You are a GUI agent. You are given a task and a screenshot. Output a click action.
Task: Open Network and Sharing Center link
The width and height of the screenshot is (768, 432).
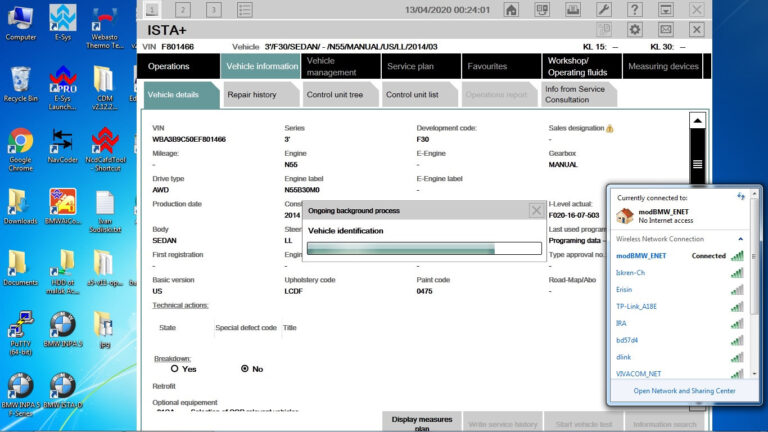point(684,391)
